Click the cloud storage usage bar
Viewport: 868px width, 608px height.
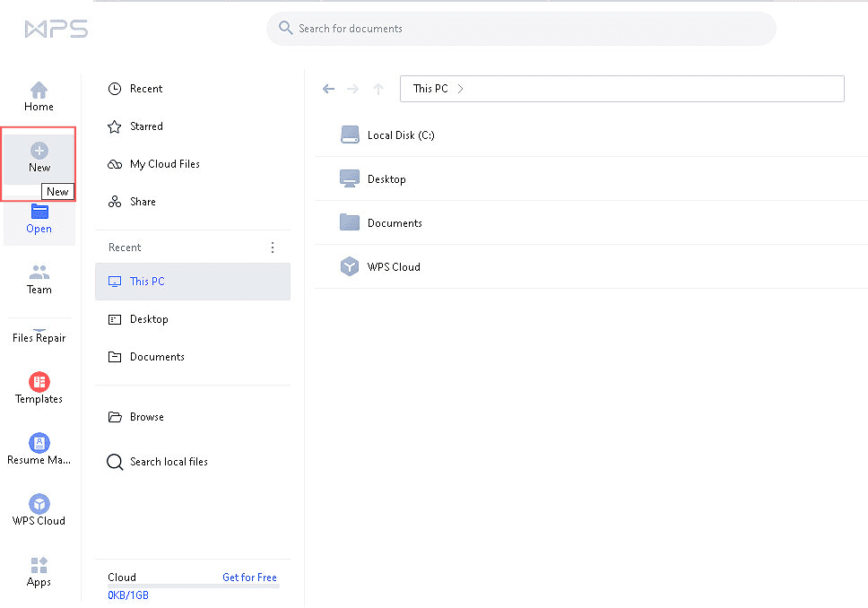(x=193, y=586)
